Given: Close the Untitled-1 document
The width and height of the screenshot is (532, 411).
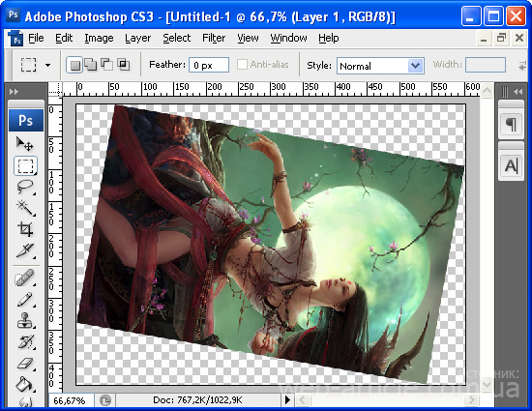Looking at the screenshot, I should (x=519, y=38).
